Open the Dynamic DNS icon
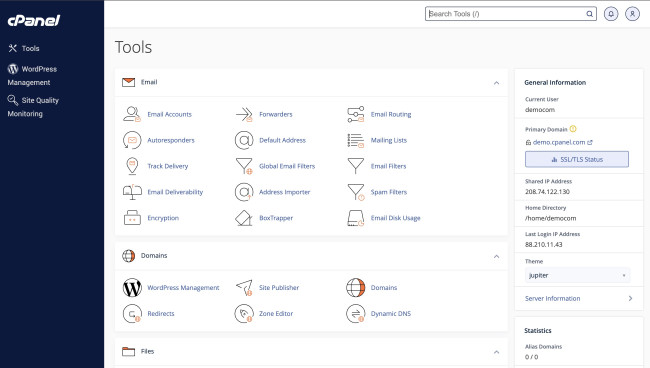Screen dimensions: 650x368 point(356,314)
